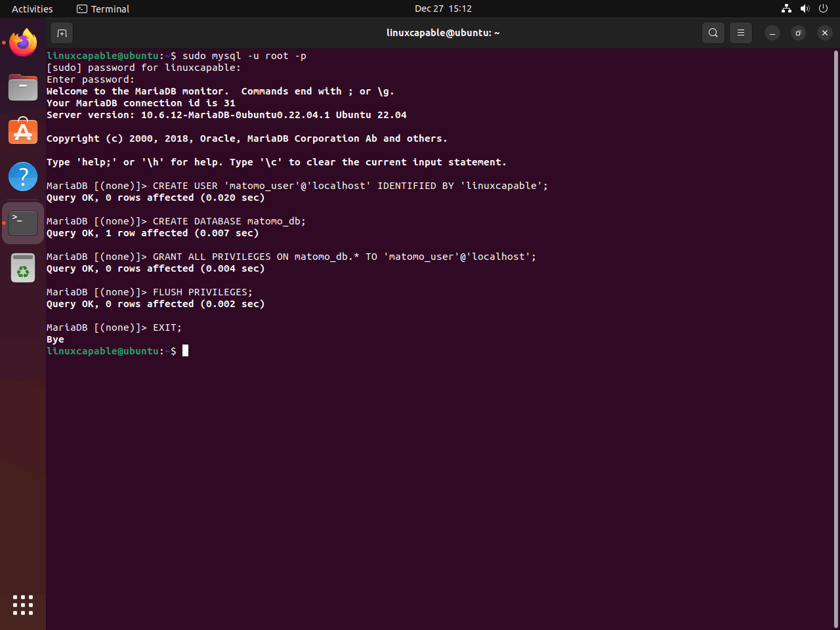Select the Terminal icon in dock
This screenshot has height=630, width=840.
23,223
